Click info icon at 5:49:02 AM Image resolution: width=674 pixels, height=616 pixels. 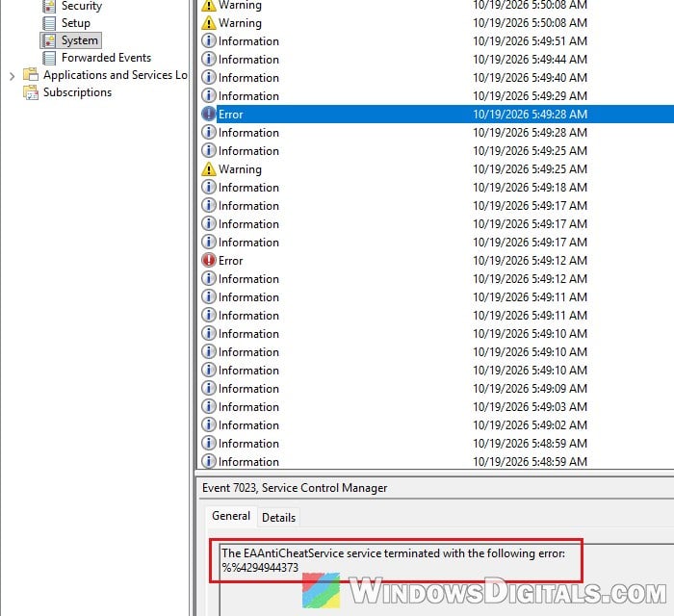[x=209, y=424]
